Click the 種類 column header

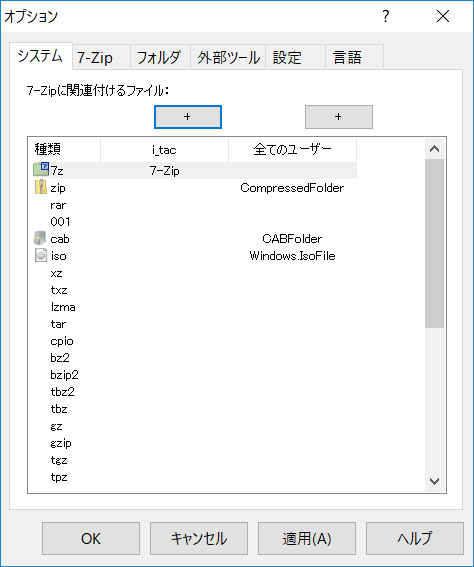click(64, 149)
